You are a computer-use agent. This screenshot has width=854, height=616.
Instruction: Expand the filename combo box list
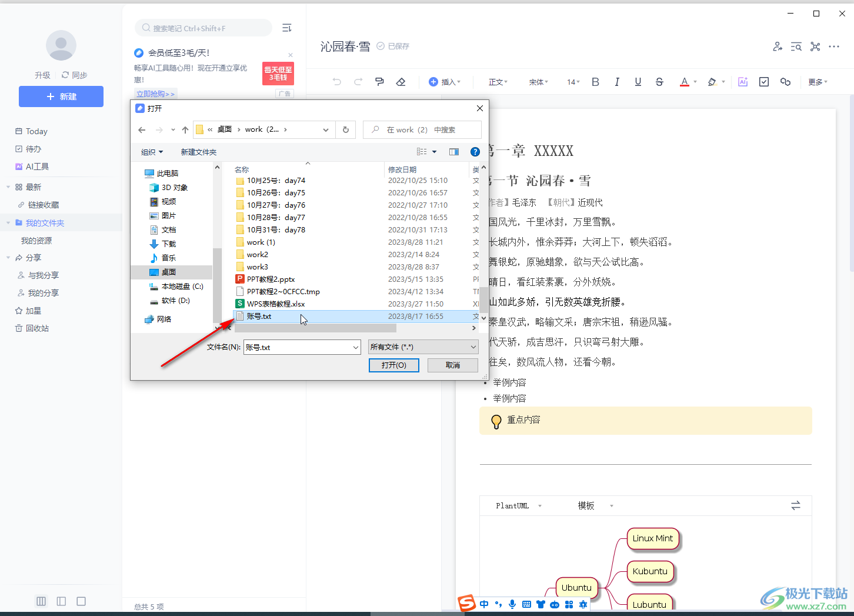pos(356,347)
